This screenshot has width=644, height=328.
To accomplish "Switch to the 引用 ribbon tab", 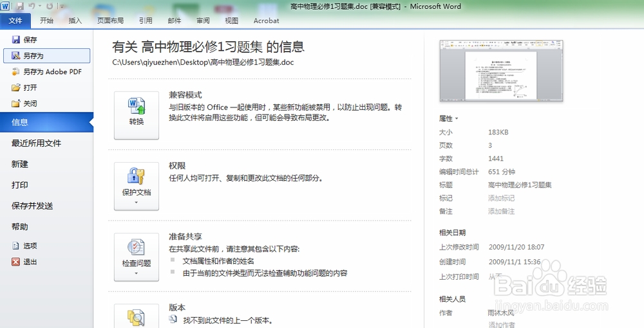I will (x=146, y=21).
